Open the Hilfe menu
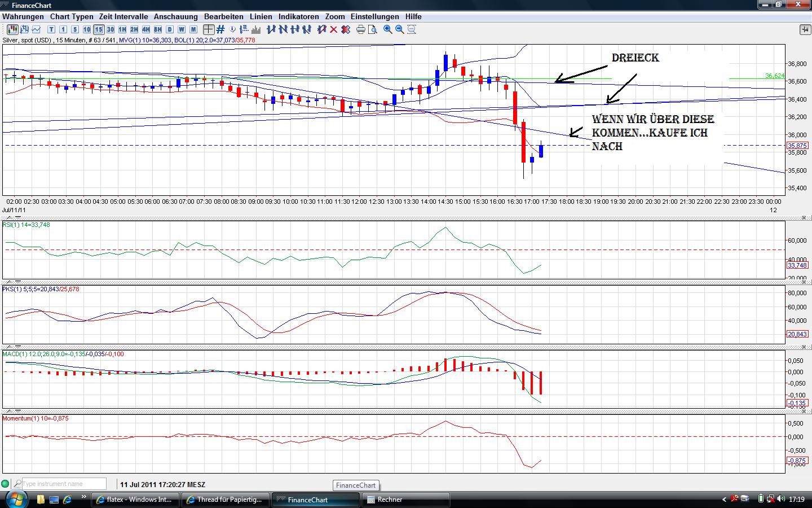The image size is (812, 508). (413, 17)
